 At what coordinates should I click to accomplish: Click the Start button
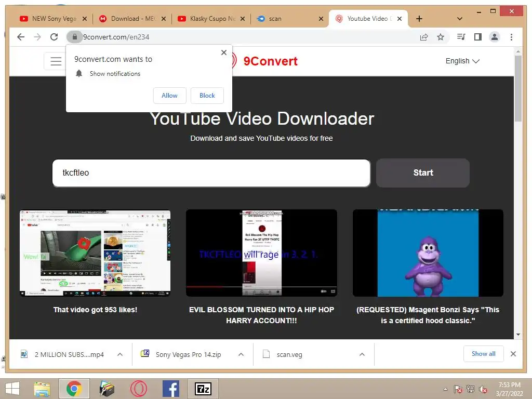423,172
